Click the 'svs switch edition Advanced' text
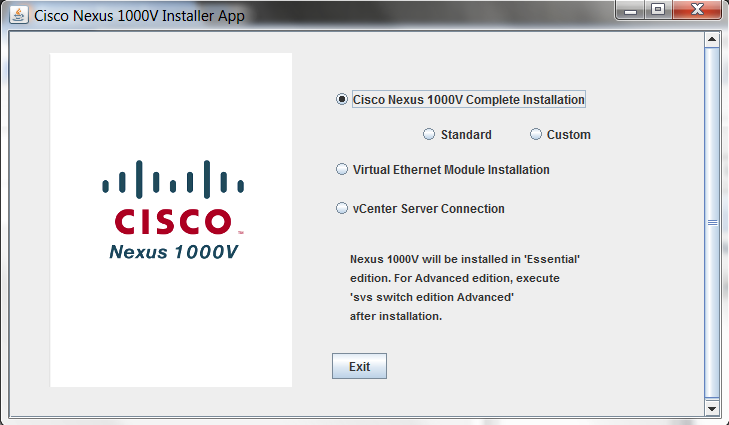This screenshot has height=425, width=729. [432, 297]
